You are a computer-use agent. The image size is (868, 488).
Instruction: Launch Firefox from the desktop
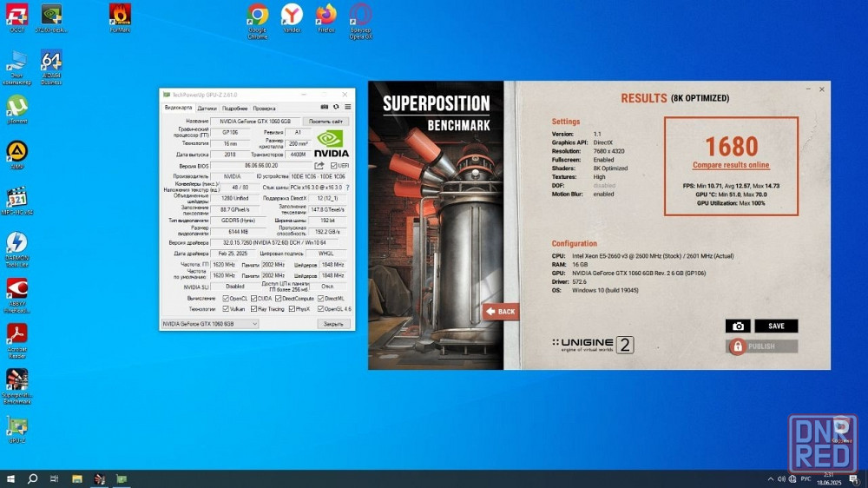pos(326,18)
